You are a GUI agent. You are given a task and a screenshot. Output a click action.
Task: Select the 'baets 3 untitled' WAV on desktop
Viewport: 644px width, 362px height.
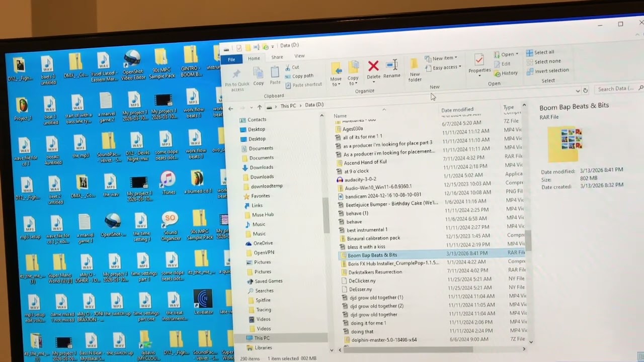47,70
